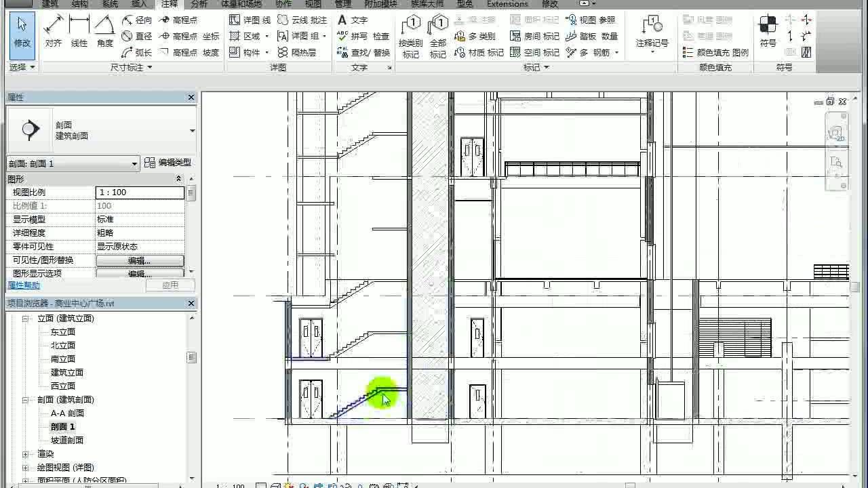
Task: Click the 全部标记 tag all icon
Action: pos(438,37)
